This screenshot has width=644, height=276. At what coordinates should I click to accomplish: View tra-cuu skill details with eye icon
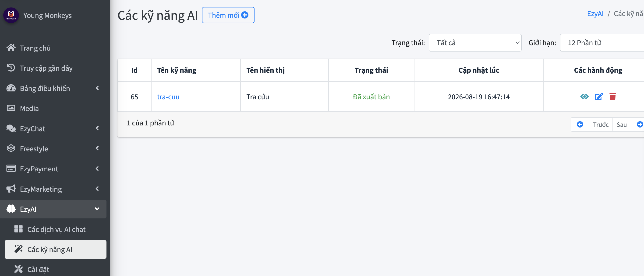click(584, 97)
